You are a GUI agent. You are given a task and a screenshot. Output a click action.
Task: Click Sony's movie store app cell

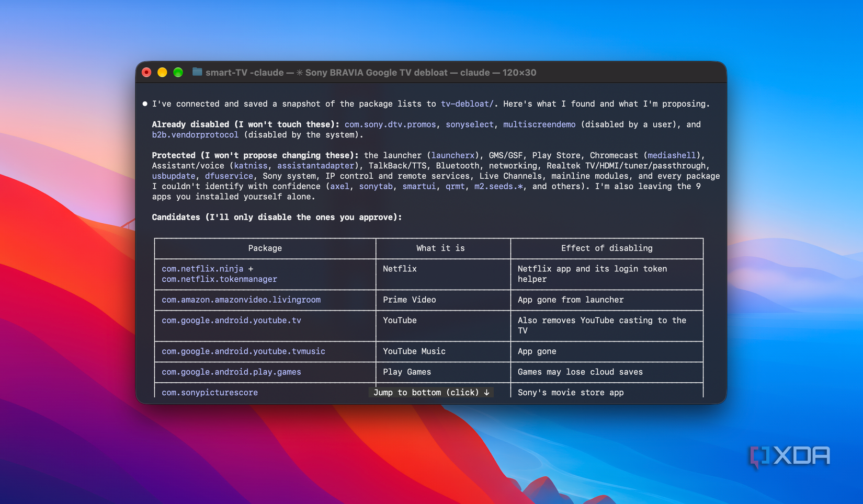click(607, 391)
